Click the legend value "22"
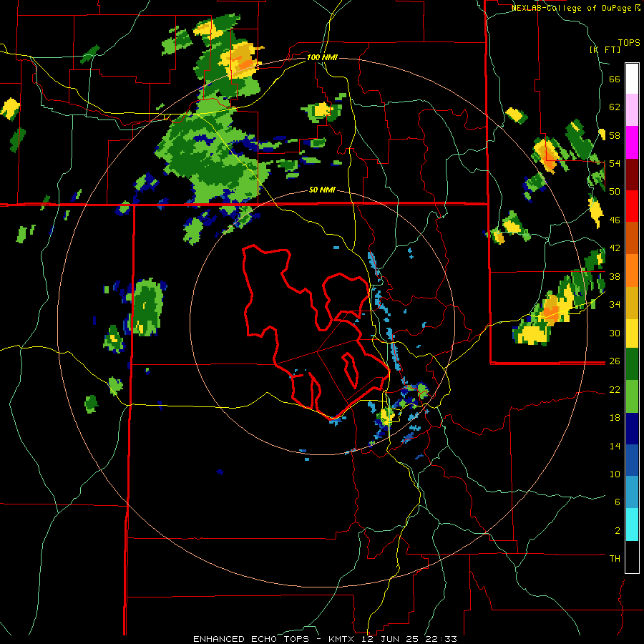Viewport: 644px width, 644px height. (x=615, y=389)
